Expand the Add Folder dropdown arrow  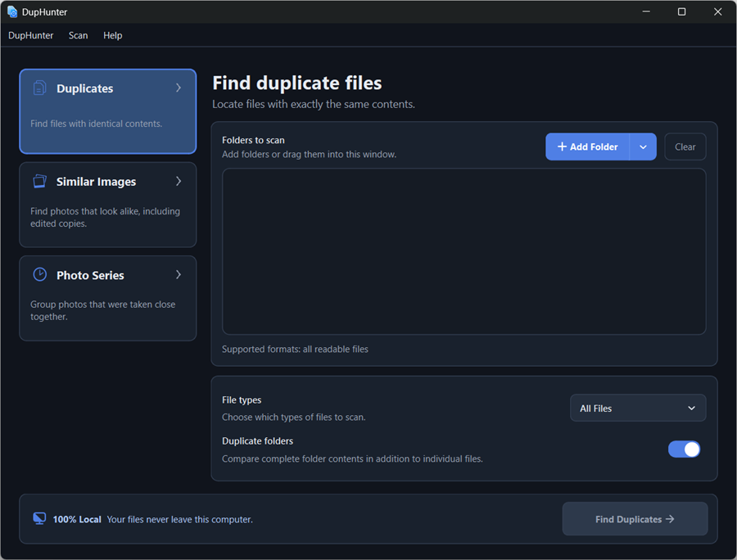coord(643,147)
